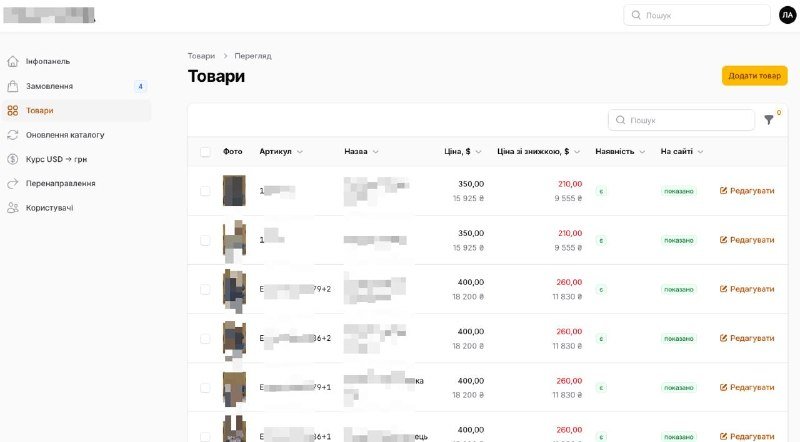800x442 pixels.
Task: Click Редагувати in the second product row
Action: point(747,240)
